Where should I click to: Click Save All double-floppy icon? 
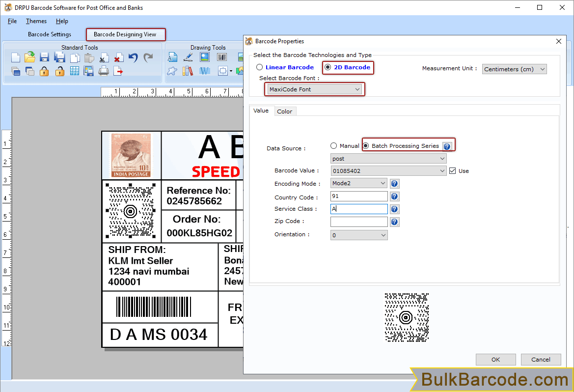59,57
